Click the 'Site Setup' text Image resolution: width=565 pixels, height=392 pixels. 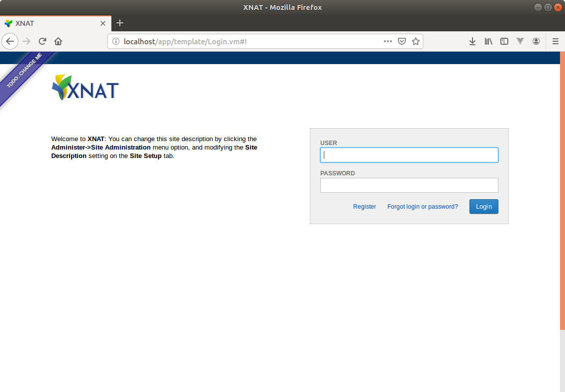click(x=146, y=156)
